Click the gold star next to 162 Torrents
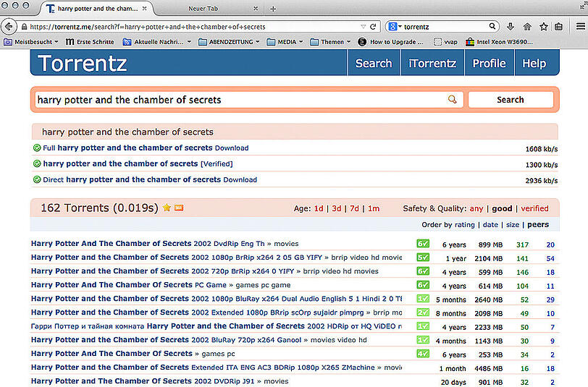 167,208
